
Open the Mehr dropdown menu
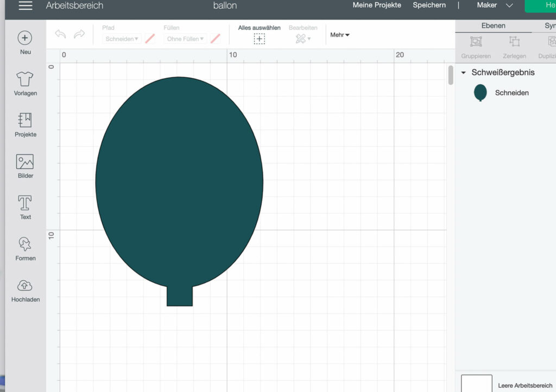[x=339, y=34]
